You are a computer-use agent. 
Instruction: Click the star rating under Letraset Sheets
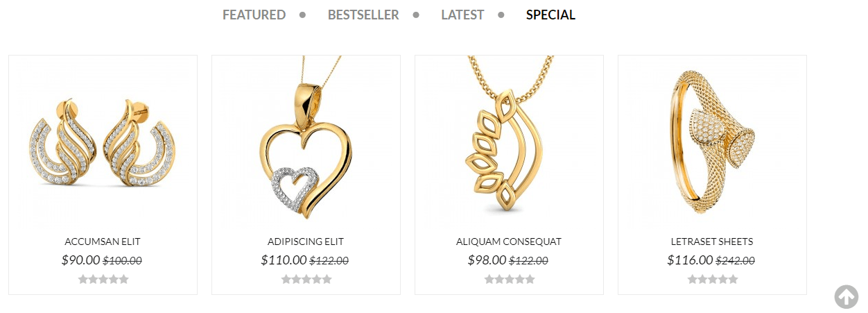pos(713,279)
